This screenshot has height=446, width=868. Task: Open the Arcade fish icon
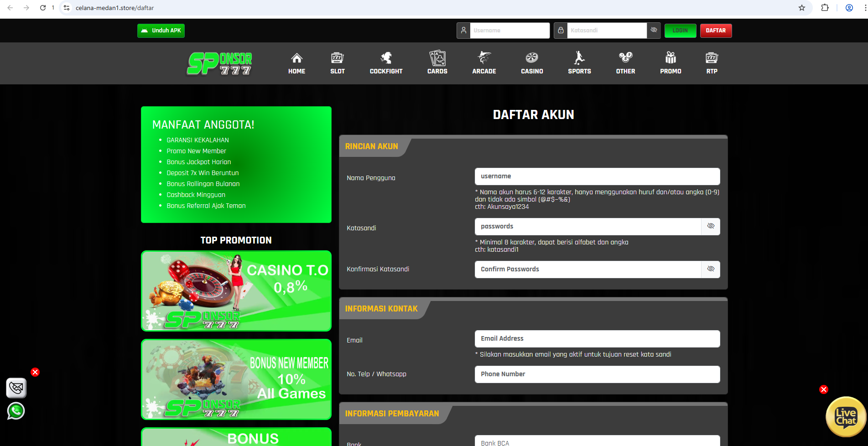coord(484,58)
